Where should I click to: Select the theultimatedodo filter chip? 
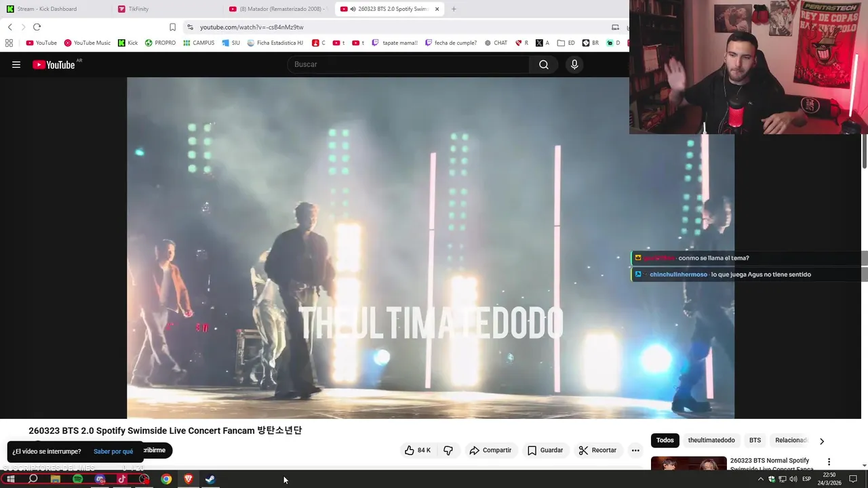pos(711,441)
